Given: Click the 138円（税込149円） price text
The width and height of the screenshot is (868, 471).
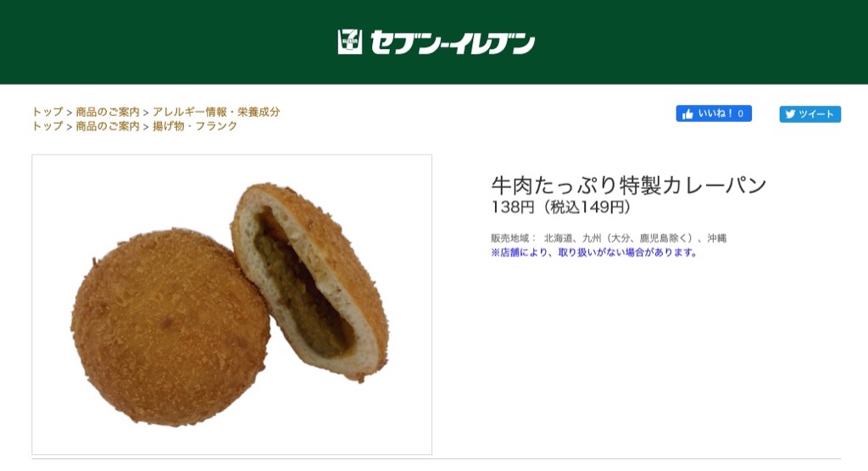Looking at the screenshot, I should 561,207.
